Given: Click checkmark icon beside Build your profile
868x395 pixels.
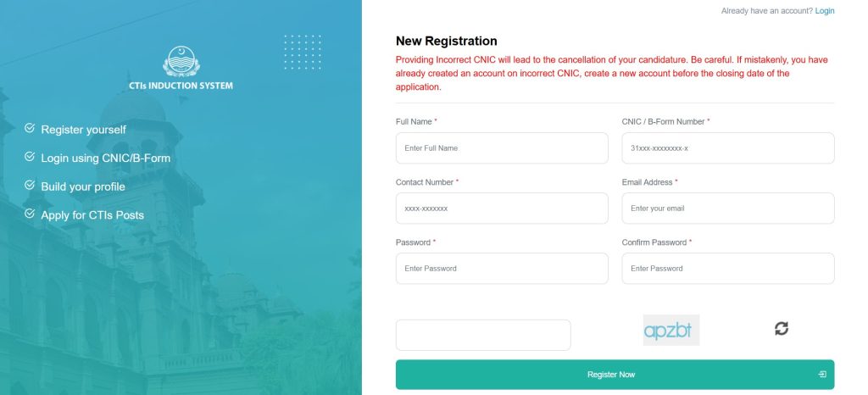Looking at the screenshot, I should [x=30, y=185].
